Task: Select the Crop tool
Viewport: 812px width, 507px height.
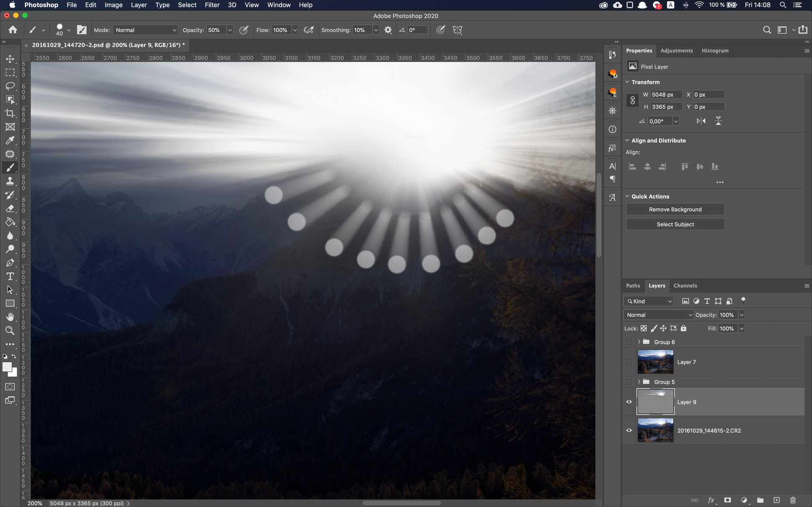Action: pos(10,112)
